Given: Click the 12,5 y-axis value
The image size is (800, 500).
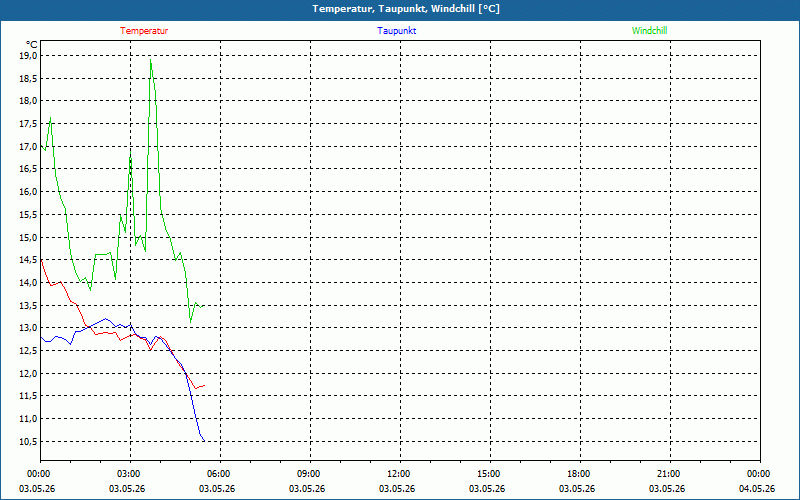Looking at the screenshot, I should (29, 351).
